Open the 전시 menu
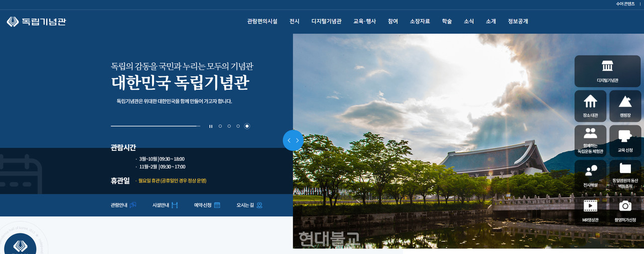 click(294, 22)
